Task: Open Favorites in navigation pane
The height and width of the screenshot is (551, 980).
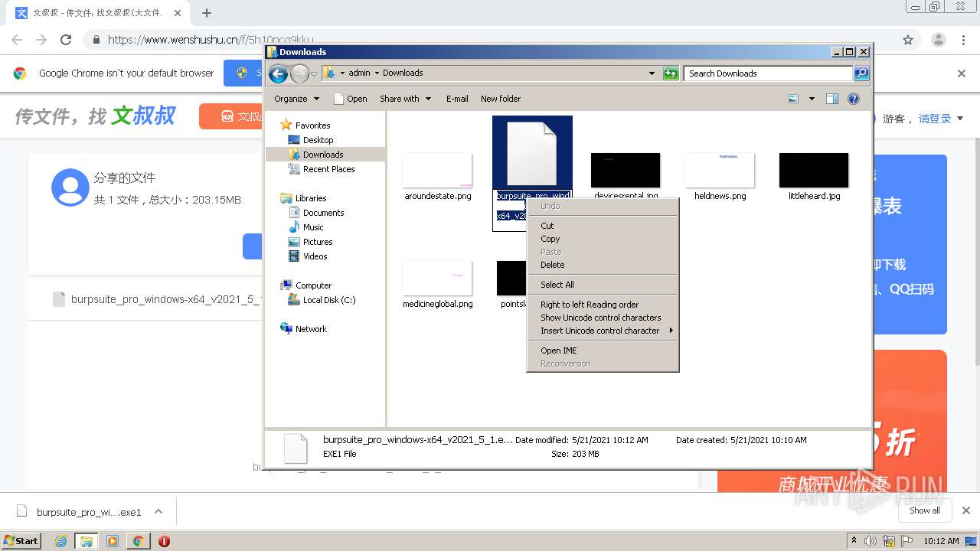Action: coord(312,126)
